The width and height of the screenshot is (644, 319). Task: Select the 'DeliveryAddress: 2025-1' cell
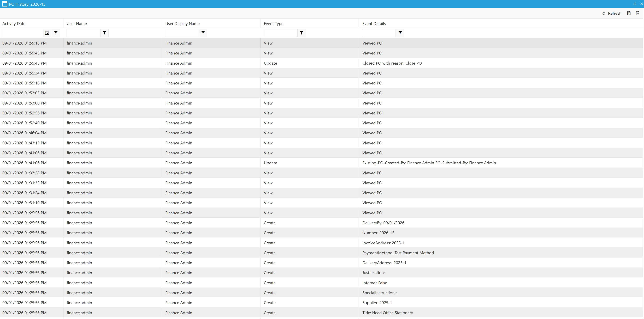pyautogui.click(x=501, y=263)
